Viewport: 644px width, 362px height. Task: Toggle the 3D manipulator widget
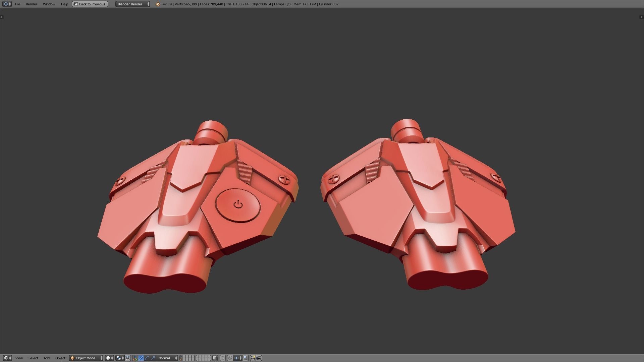click(x=135, y=358)
